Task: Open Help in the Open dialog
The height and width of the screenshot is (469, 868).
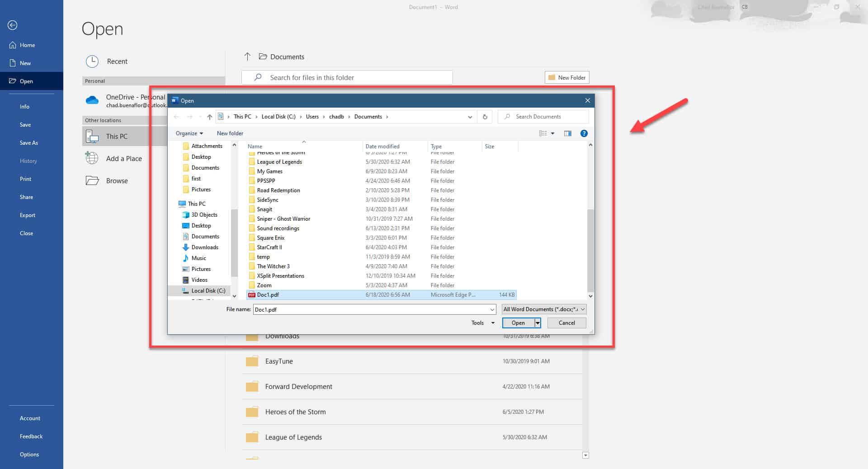Action: (x=584, y=133)
